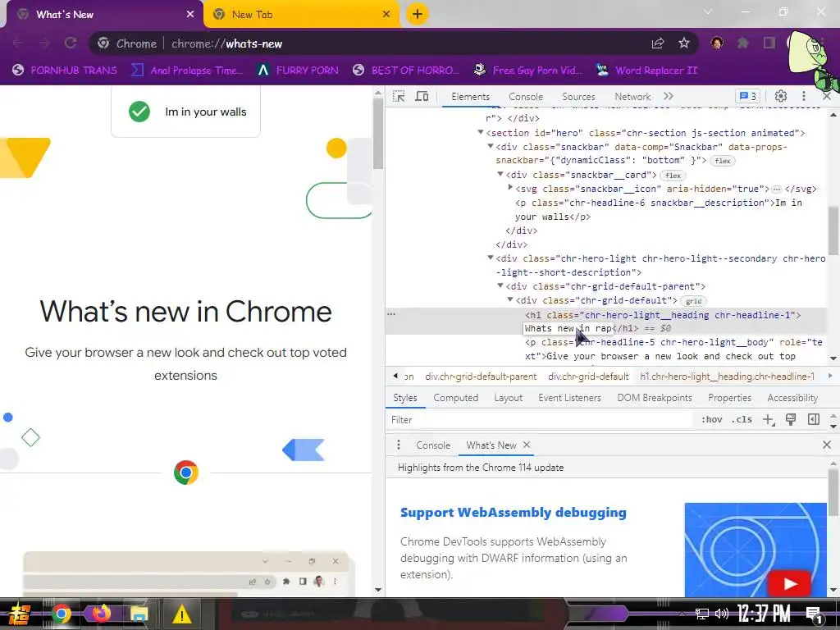Close the DevTools bottom drawer
The image size is (840, 630).
[827, 445]
